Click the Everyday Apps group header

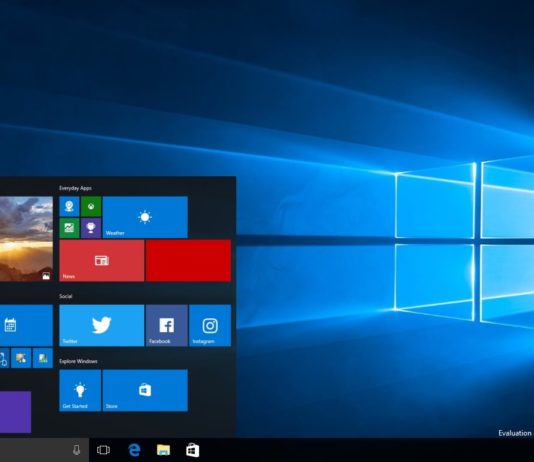75,188
